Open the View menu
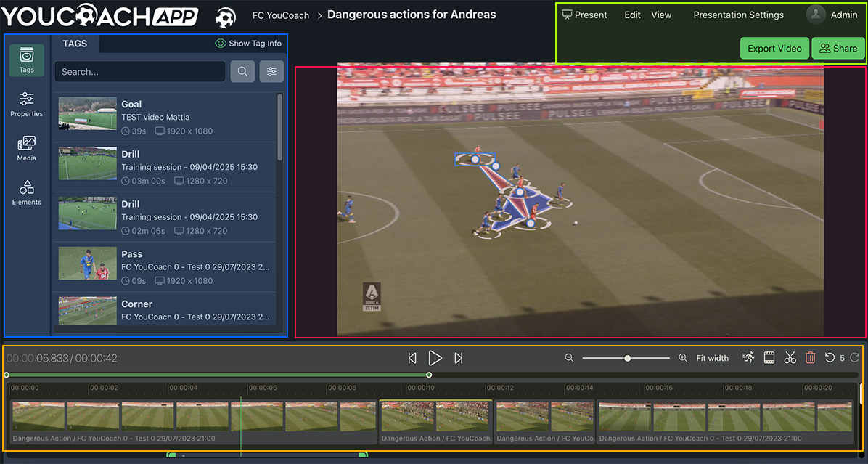 tap(661, 15)
